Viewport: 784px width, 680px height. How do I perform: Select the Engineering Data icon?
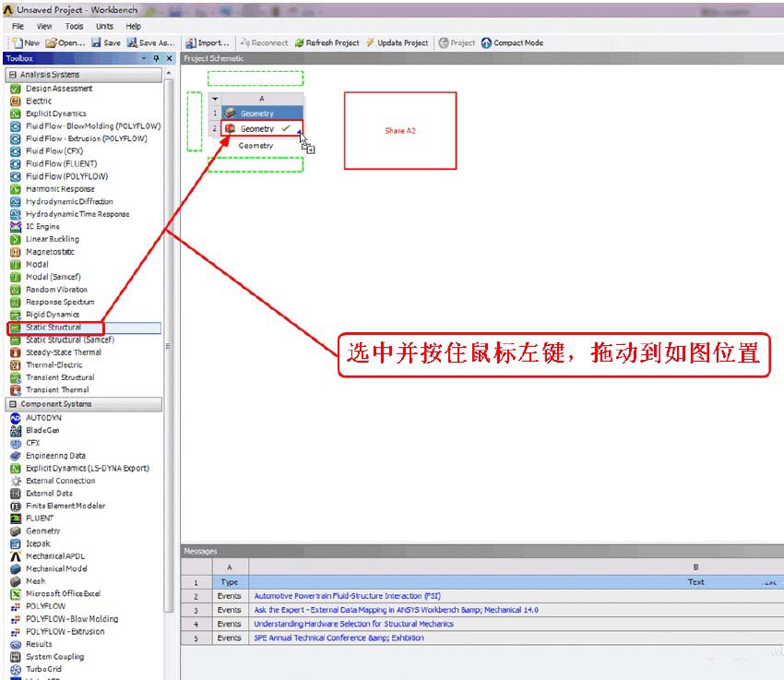click(x=16, y=456)
